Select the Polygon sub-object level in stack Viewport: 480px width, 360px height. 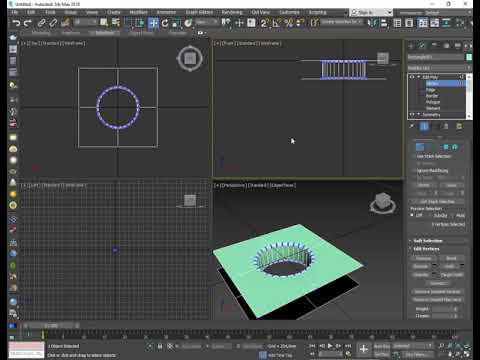coord(433,102)
